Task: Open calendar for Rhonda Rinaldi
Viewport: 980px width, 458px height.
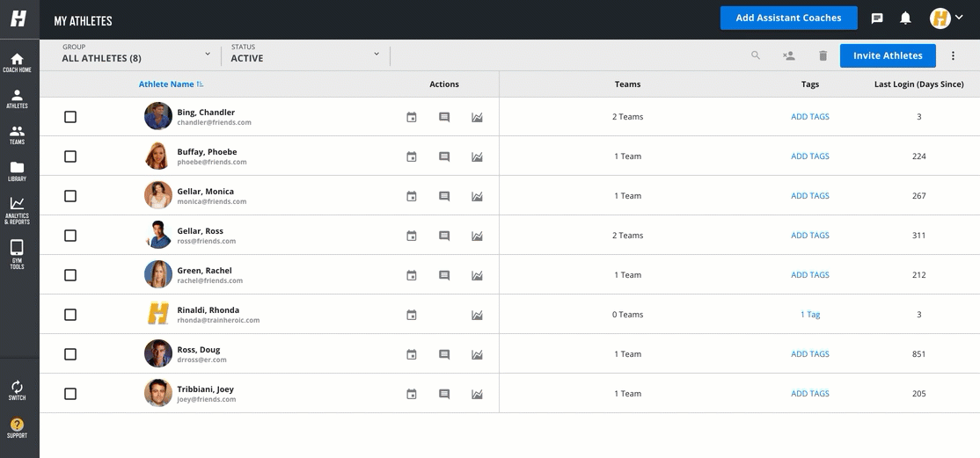Action: [411, 315]
